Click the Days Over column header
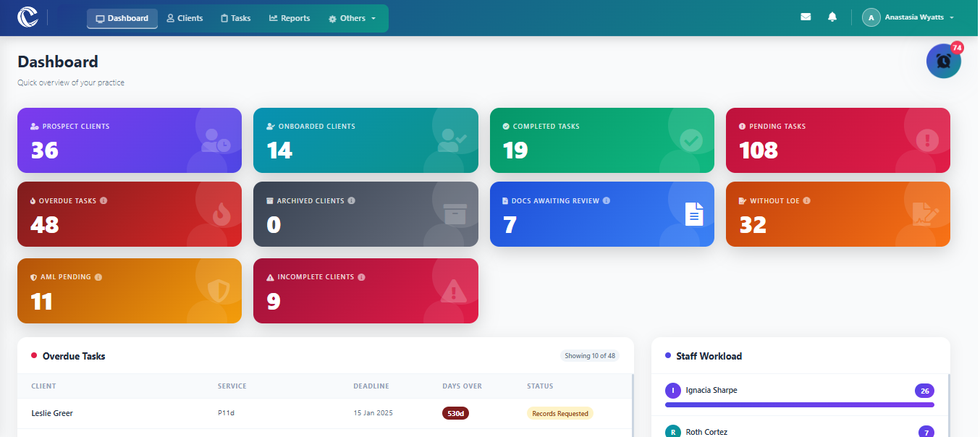 point(462,386)
